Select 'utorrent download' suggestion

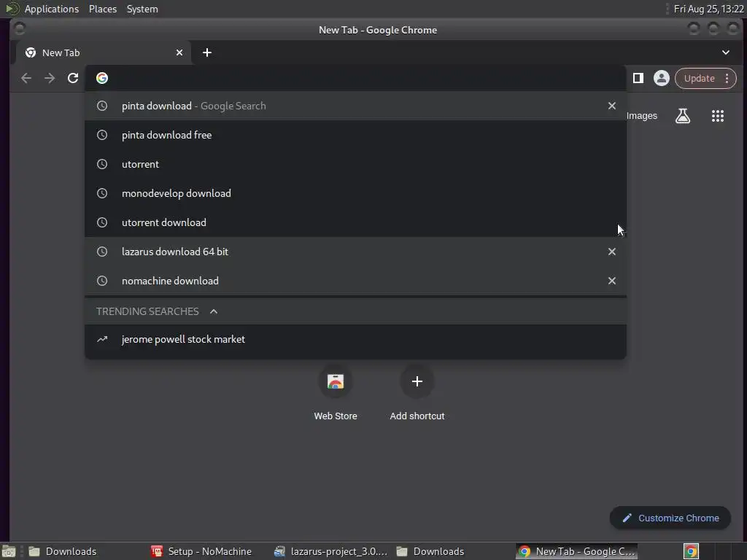coord(355,222)
